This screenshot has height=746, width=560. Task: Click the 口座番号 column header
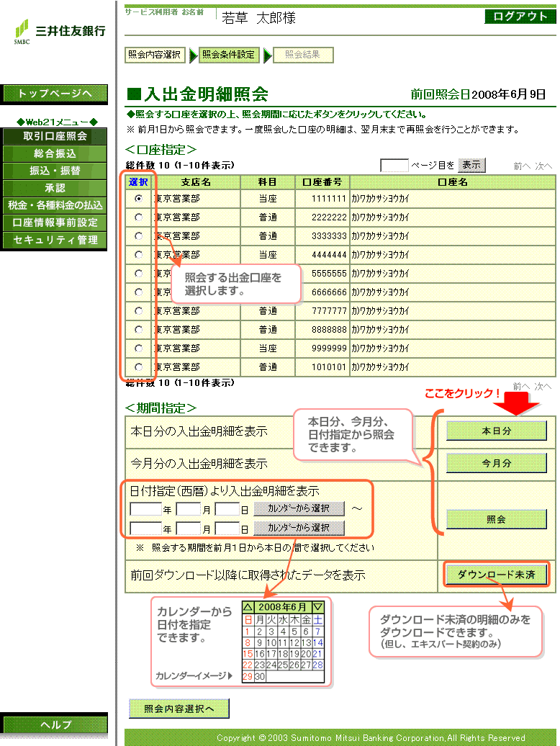point(322,182)
